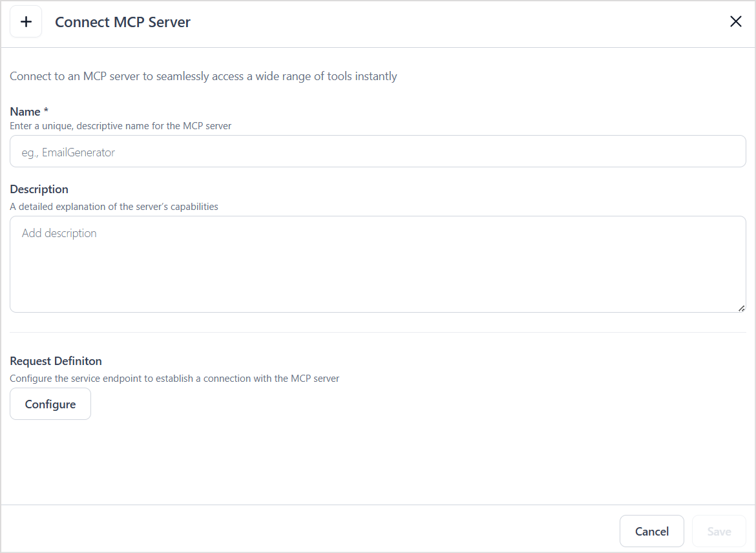Open the Configure option under Request Definiton
Screen dimensions: 756x553
pyautogui.click(x=50, y=404)
